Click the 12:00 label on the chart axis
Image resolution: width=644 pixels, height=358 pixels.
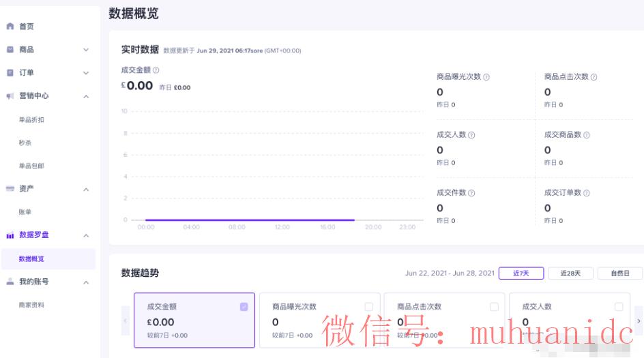[282, 227]
